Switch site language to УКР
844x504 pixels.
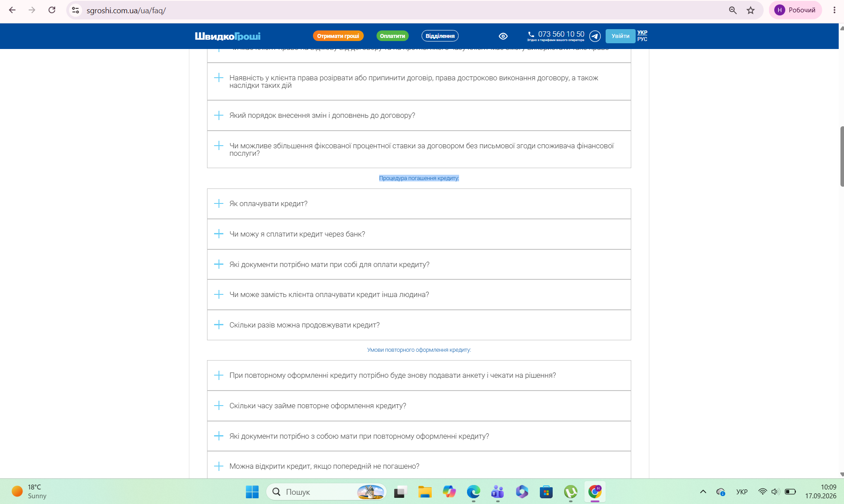click(642, 33)
